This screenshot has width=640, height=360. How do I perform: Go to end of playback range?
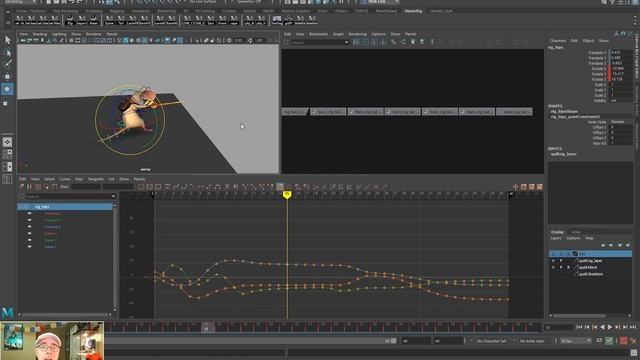coord(633,327)
